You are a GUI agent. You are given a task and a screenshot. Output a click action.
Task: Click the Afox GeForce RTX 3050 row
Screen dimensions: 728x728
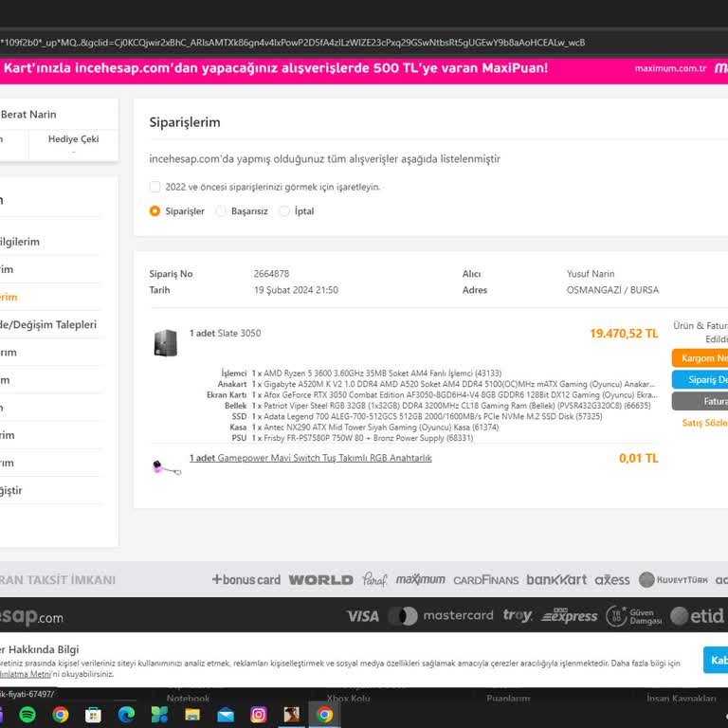click(432, 394)
